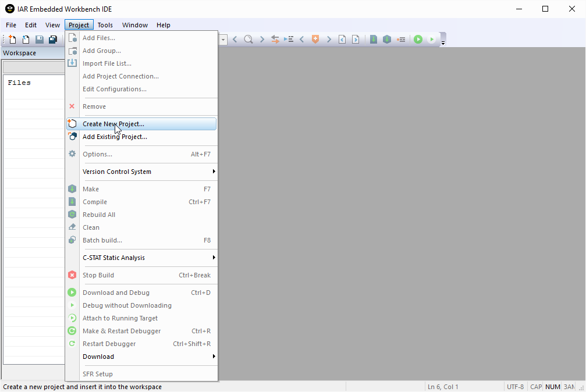The height and width of the screenshot is (392, 586).
Task: Click the Find Previous arrow icon
Action: click(x=235, y=39)
